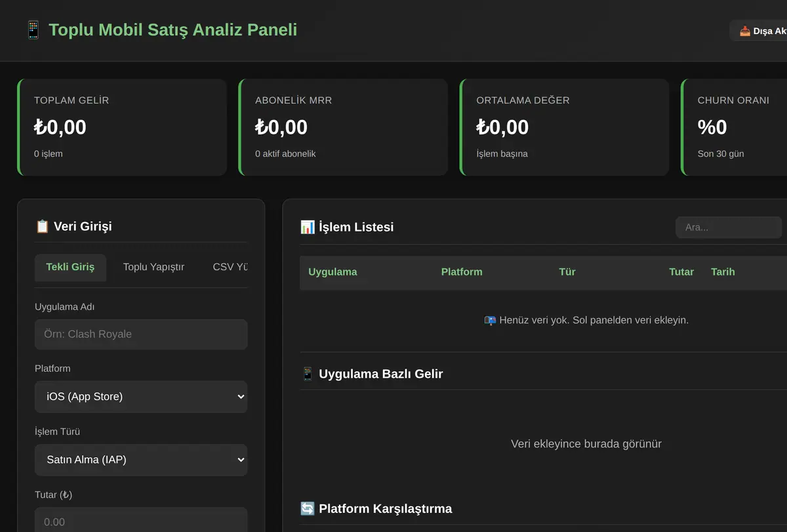The width and height of the screenshot is (787, 532).
Task: Click the ₺0,00 value under Ortalama Değer
Action: click(x=503, y=127)
